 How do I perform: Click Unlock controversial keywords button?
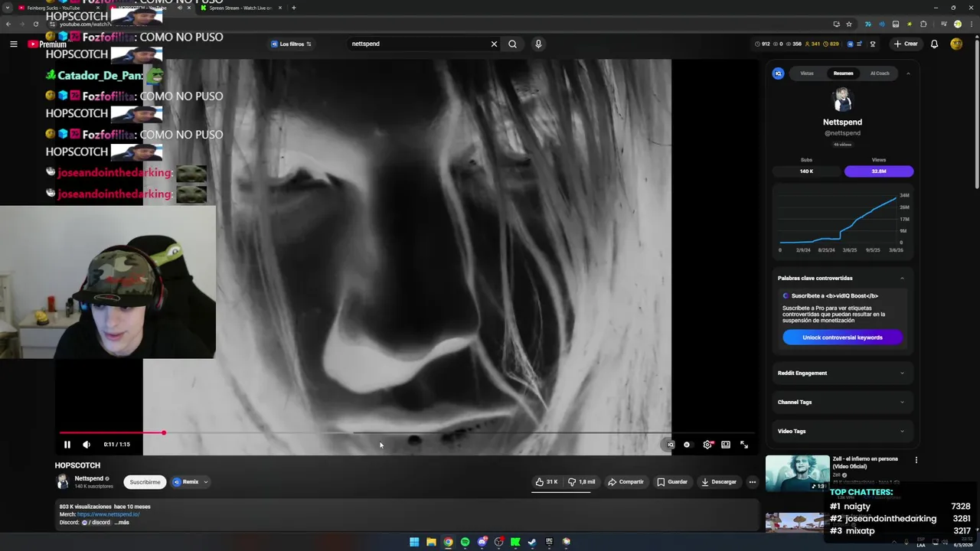(842, 337)
